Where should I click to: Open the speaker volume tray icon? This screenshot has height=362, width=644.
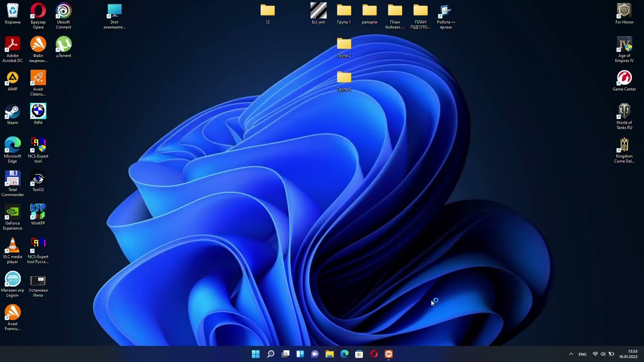603,354
